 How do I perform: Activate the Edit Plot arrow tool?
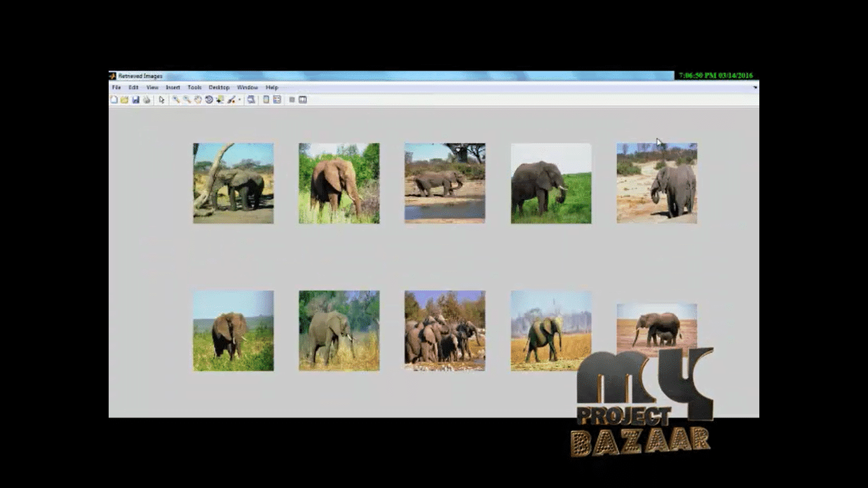[161, 100]
